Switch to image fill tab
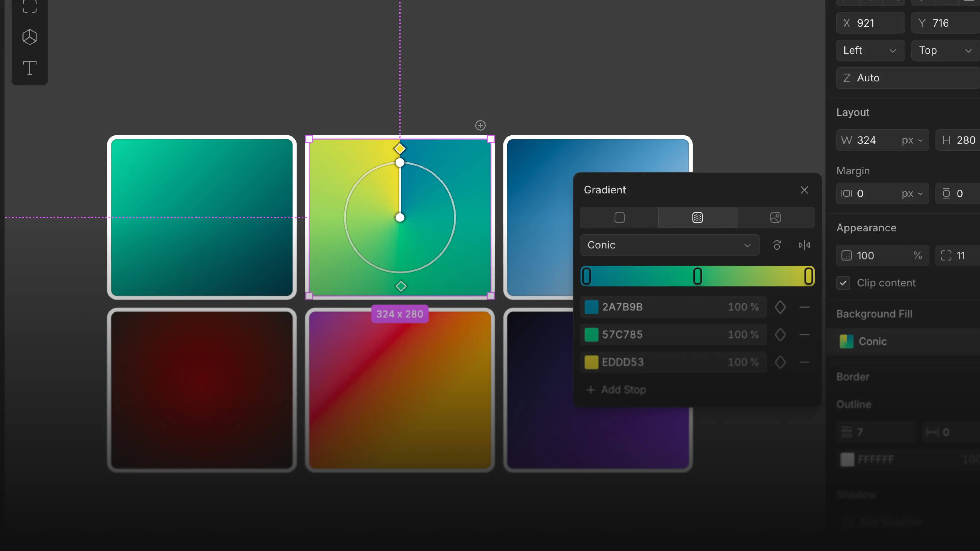The image size is (980, 551). (776, 218)
